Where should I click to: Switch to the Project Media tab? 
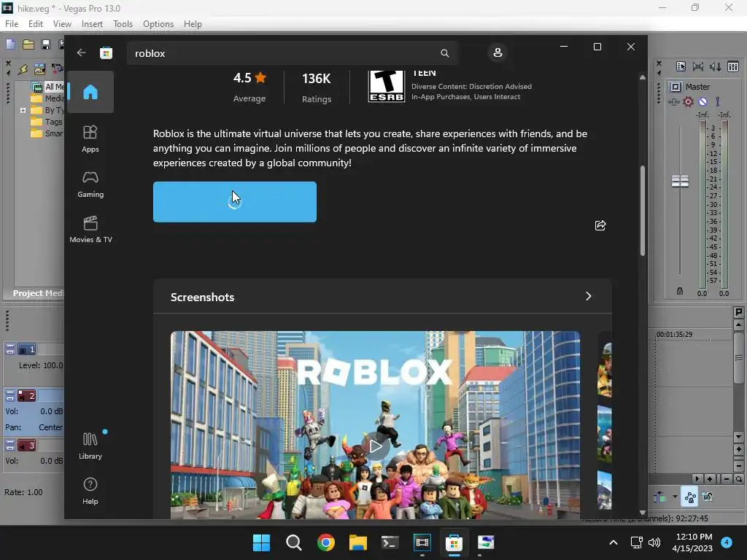pyautogui.click(x=36, y=293)
